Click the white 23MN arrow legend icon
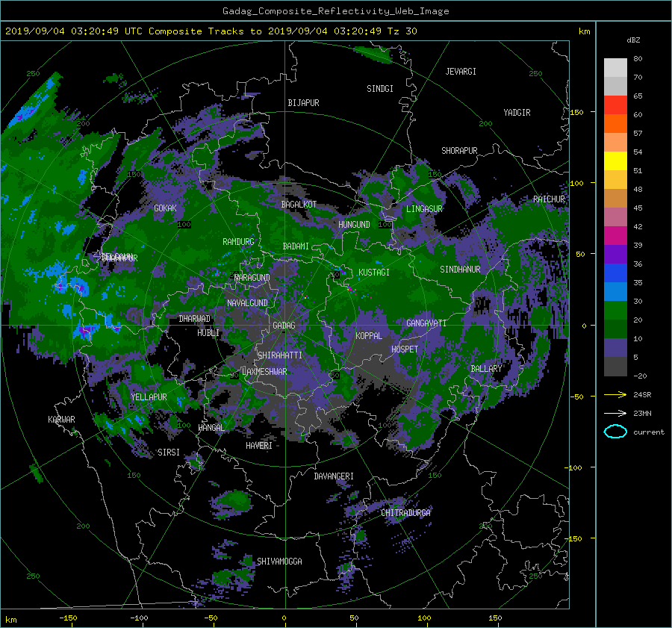Viewport: 672px width, 628px height. (x=615, y=413)
